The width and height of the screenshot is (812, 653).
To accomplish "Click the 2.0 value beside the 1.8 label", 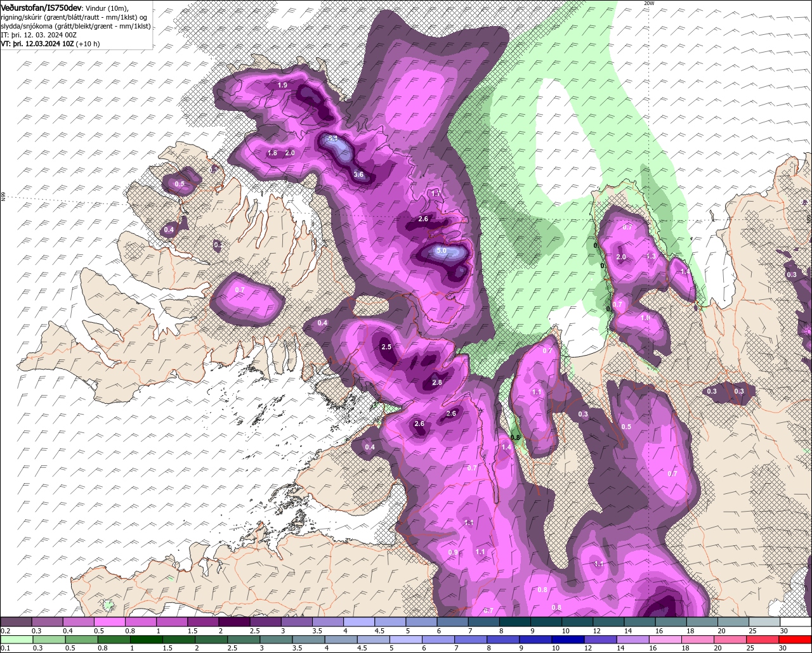I will pyautogui.click(x=290, y=153).
